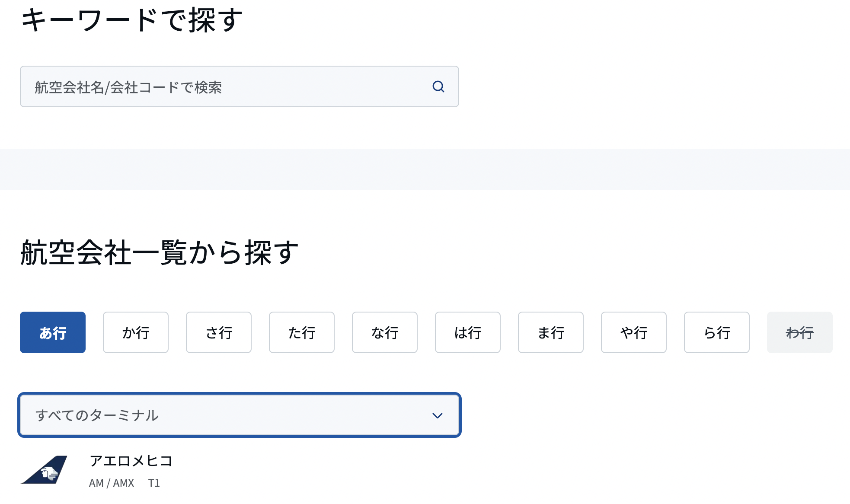Viewport: 850px width, 504px height.
Task: Expand terminal filter via chevron arrow
Action: (438, 415)
